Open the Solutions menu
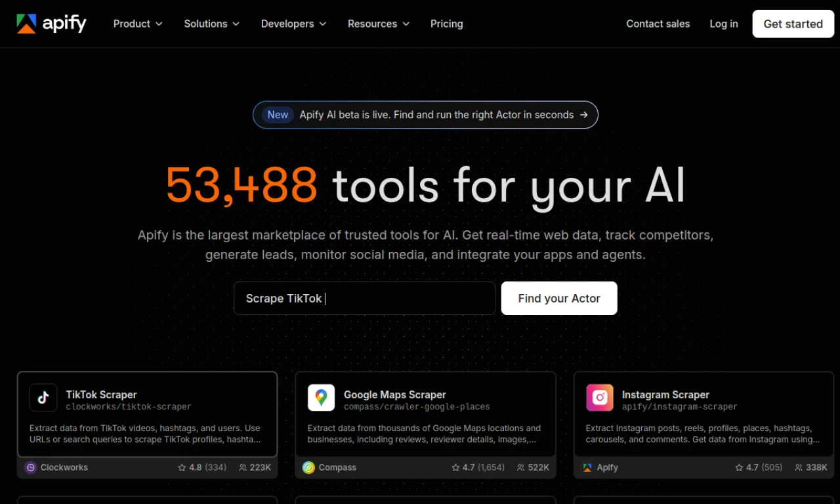Image resolution: width=840 pixels, height=504 pixels. pos(212,24)
